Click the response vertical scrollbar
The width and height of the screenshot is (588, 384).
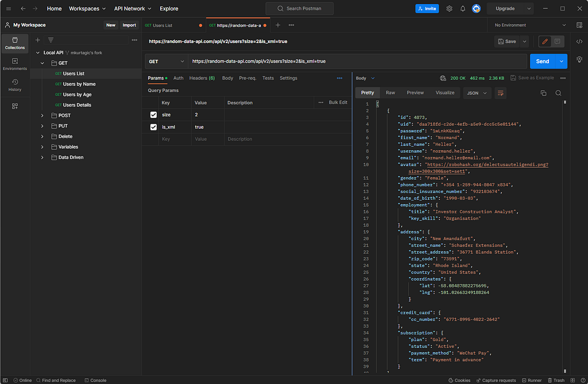coord(565,237)
